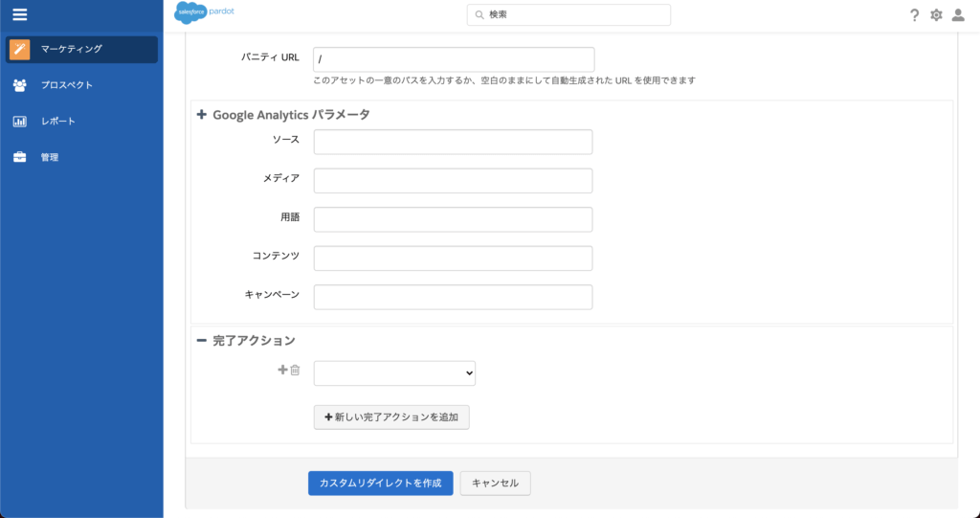Click the コンテンツ label
The image size is (980, 518).
[277, 256]
